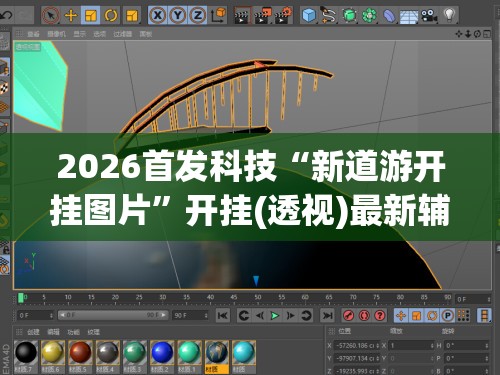This screenshot has height=375, width=500.
Task: Pick the Rotate tool
Action: point(111,15)
